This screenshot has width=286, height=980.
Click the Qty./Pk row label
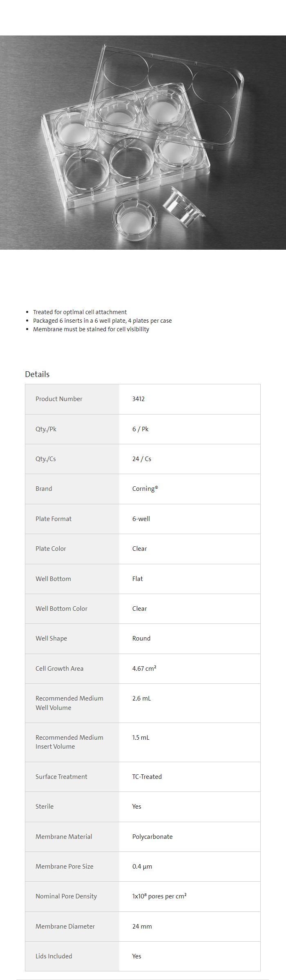(x=46, y=429)
